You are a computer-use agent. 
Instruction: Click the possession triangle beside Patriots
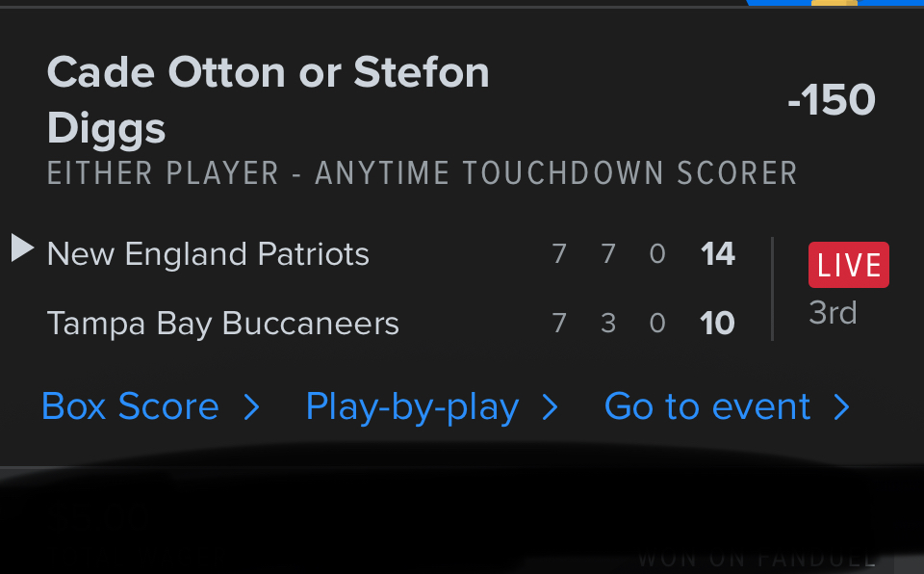tap(22, 248)
